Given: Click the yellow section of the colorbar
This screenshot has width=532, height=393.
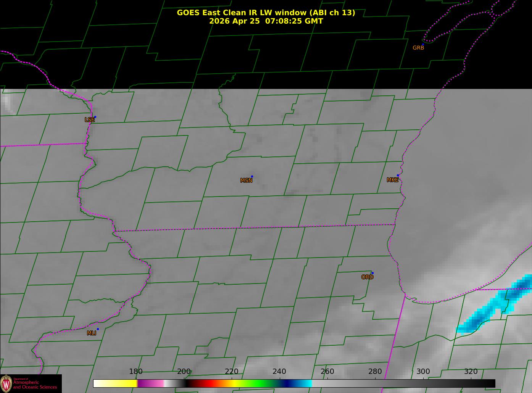Looking at the screenshot, I should 115,383.
